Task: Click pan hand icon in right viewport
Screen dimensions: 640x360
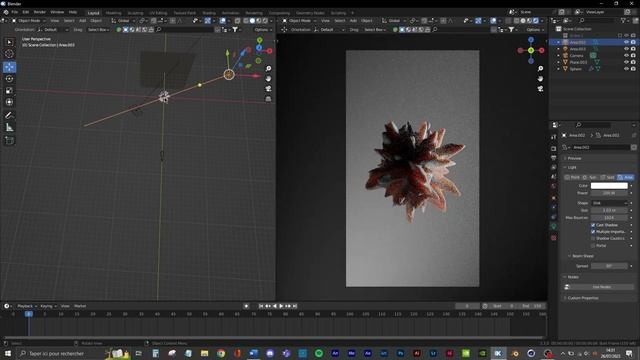Action: pyautogui.click(x=540, y=78)
